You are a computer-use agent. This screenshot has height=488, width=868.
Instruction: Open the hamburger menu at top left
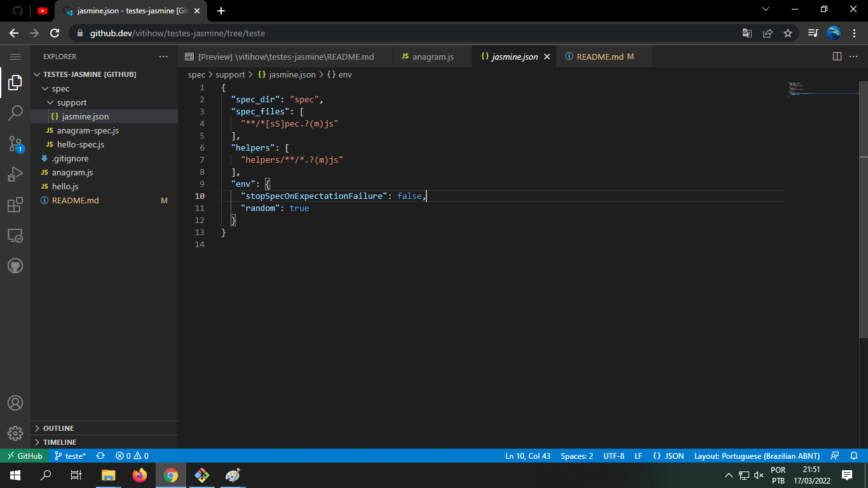(15, 56)
